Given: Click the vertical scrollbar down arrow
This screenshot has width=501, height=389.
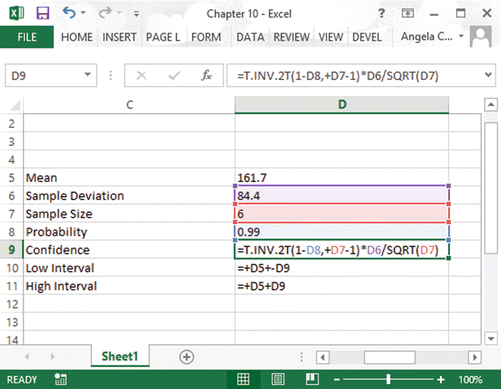Looking at the screenshot, I should point(491,339).
